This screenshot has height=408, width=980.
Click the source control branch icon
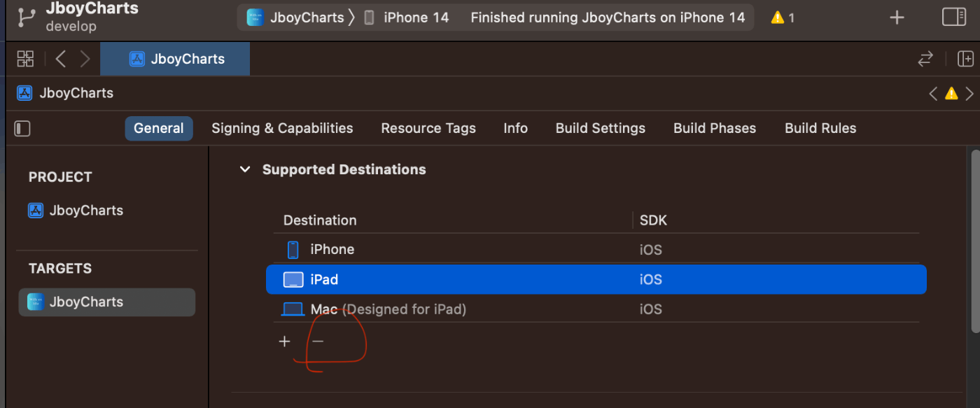tap(27, 17)
